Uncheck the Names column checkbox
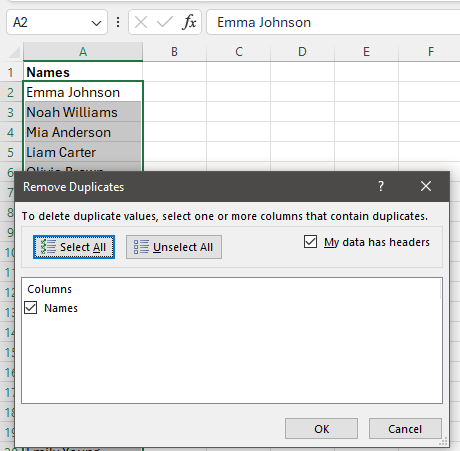The image size is (460, 451). [x=31, y=308]
